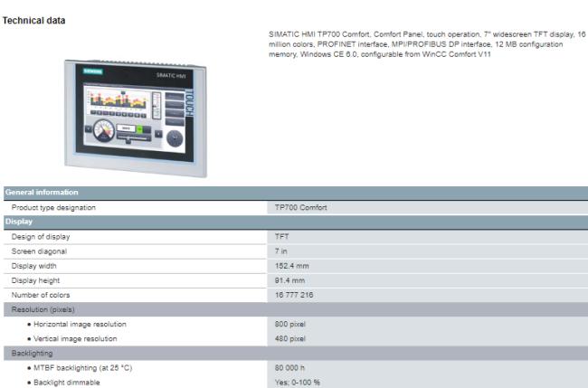Click the round gauge dial on the HMI screen
Screen dimensions: 588x388
(x=105, y=130)
